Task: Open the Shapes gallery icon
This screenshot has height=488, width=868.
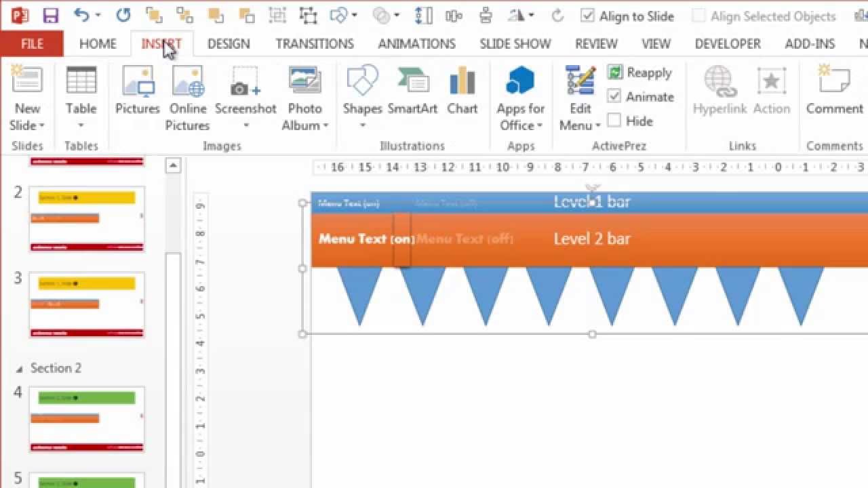Action: tap(362, 81)
